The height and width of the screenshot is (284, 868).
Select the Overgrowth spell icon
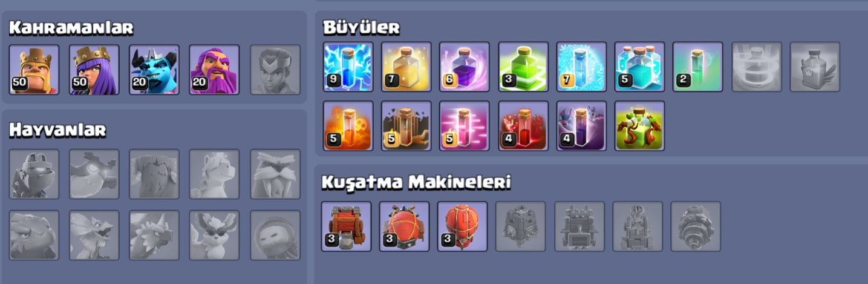[x=640, y=125]
